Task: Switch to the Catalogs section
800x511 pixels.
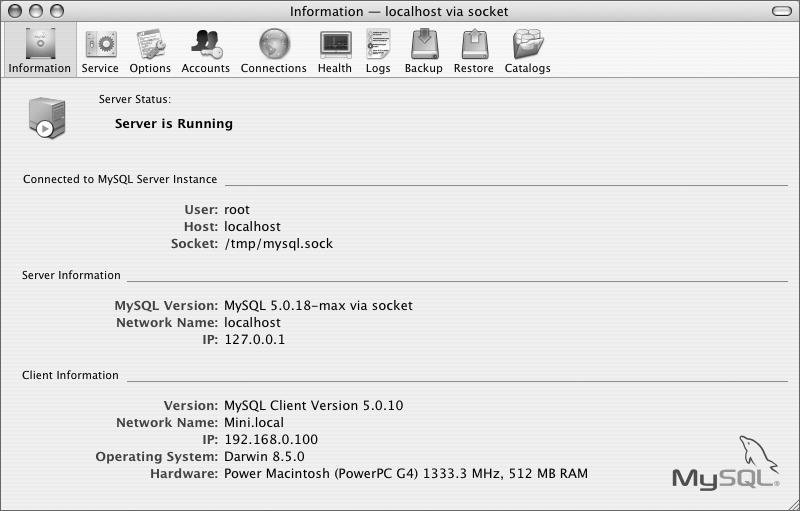Action: click(527, 49)
